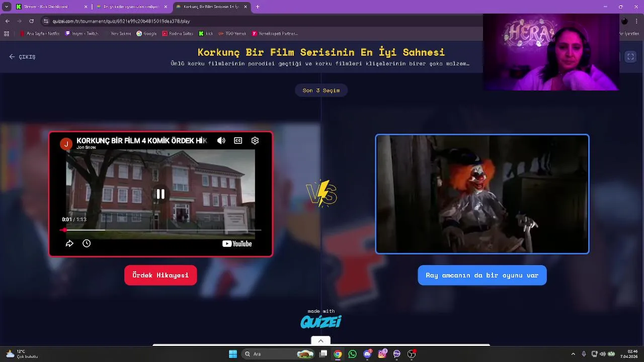This screenshot has height=362, width=644.
Task: Open a new browser tab
Action: [258, 7]
